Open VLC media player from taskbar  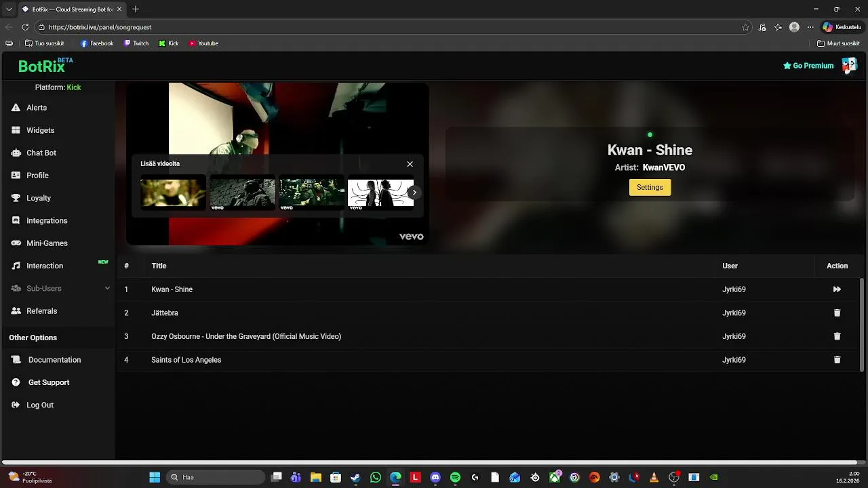coord(654,477)
